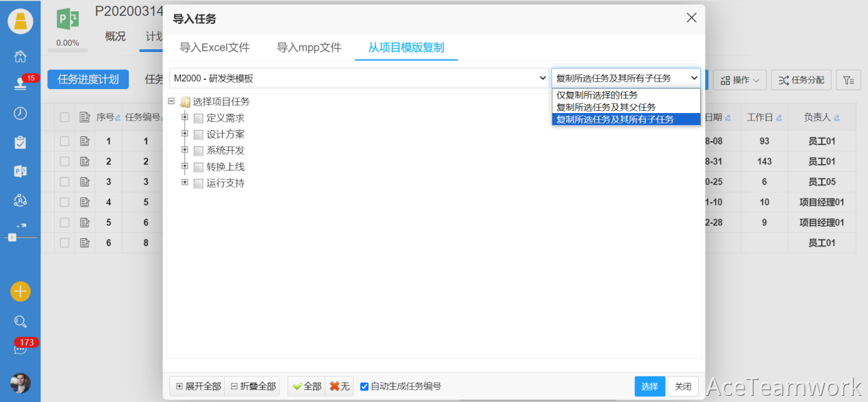The height and width of the screenshot is (402, 868).
Task: Open the M2000 - 研发类模板 template dropdown
Action: pos(359,79)
